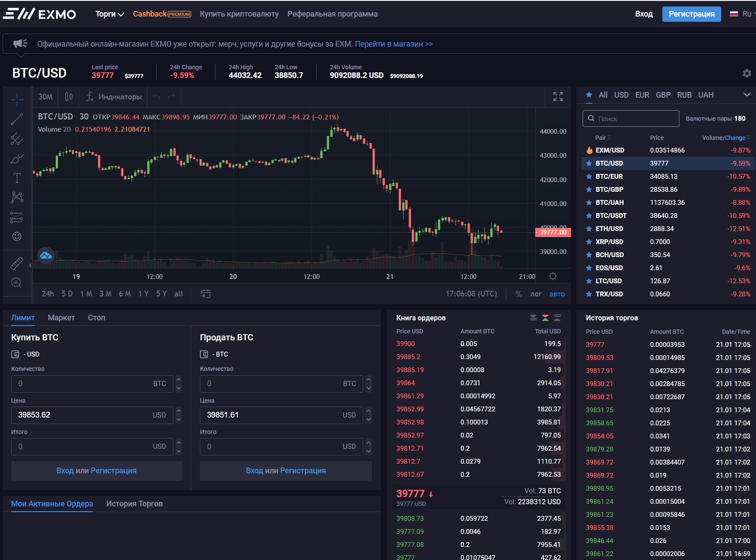Open the Торги dropdown menu
Viewport: 756px width, 560px height.
coord(110,14)
